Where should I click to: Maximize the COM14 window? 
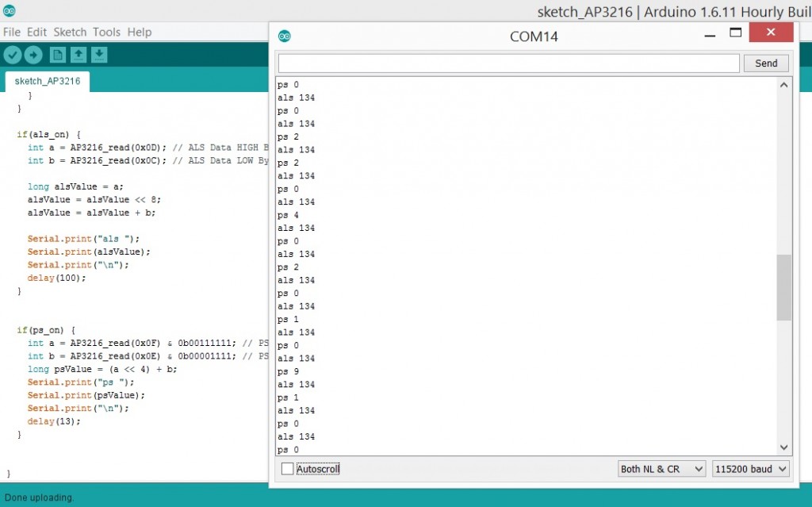735,33
